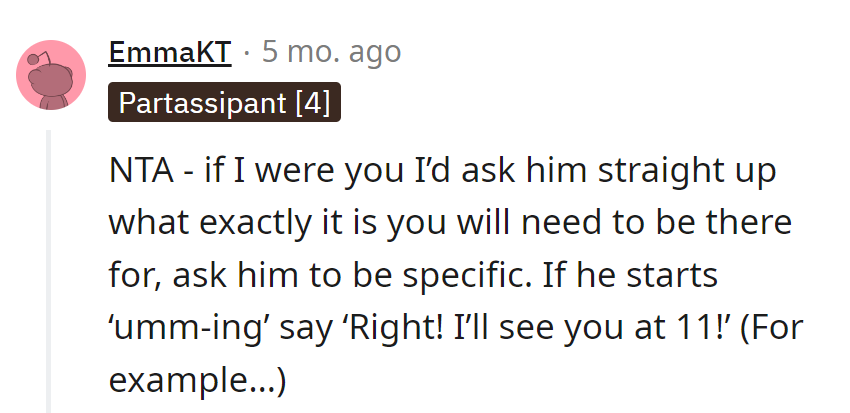
Task: Click the '[4]' number in the flair
Action: point(313,102)
